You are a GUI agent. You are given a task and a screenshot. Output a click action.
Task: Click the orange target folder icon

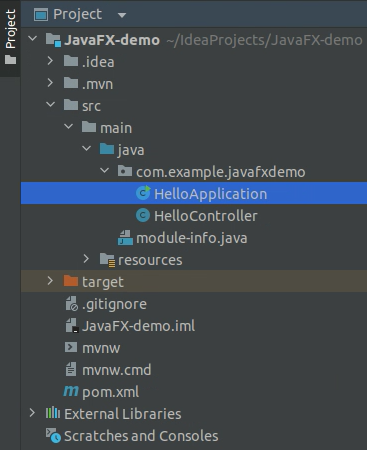tap(71, 281)
